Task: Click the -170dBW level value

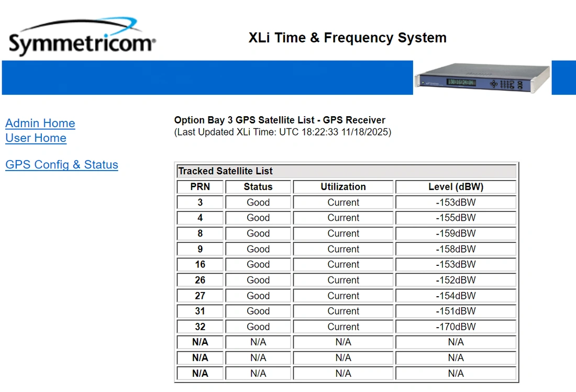Action: [456, 327]
